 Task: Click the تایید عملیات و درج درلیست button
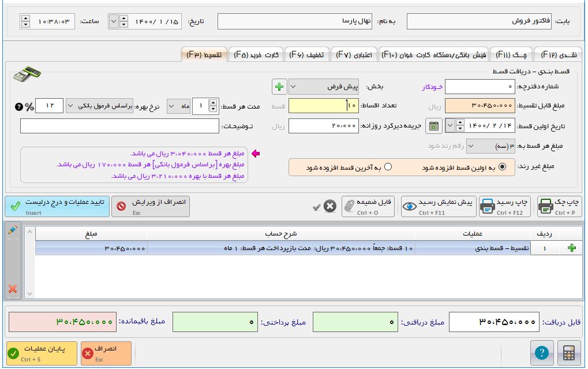pyautogui.click(x=57, y=206)
